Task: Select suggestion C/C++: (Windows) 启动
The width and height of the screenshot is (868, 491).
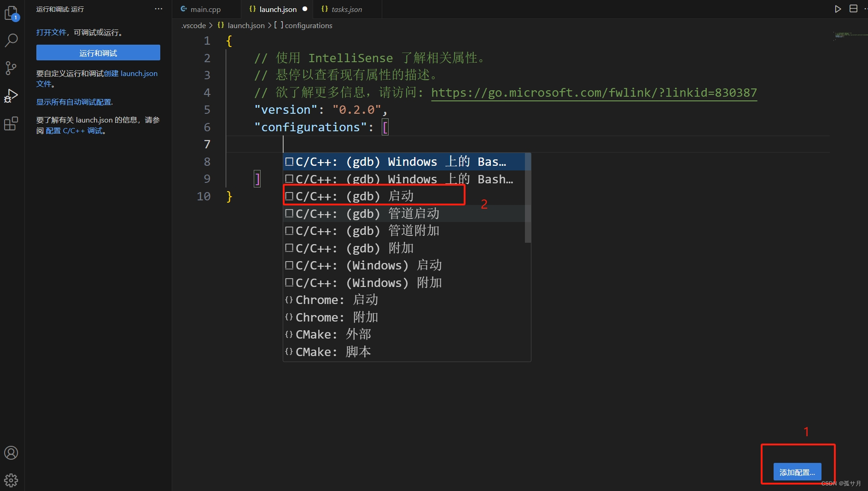Action: click(x=404, y=265)
